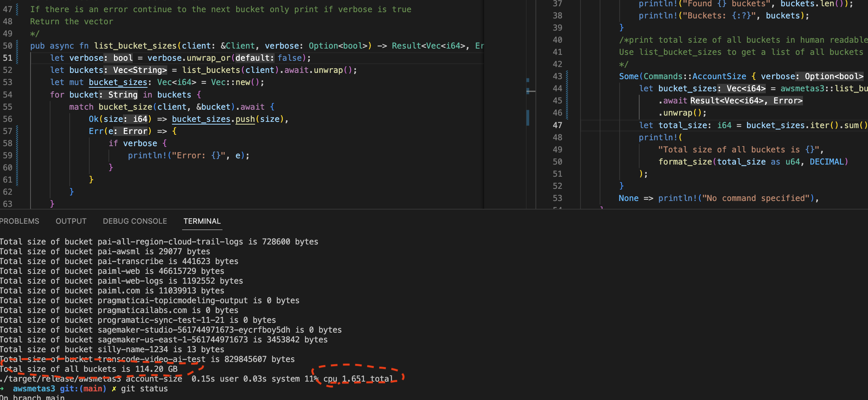The image size is (868, 400).
Task: Click 'None => println!' line 53
Action: coord(719,198)
